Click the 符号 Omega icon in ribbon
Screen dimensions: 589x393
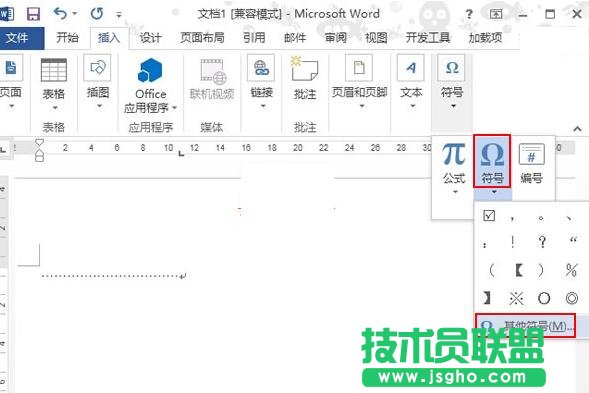coord(452,68)
